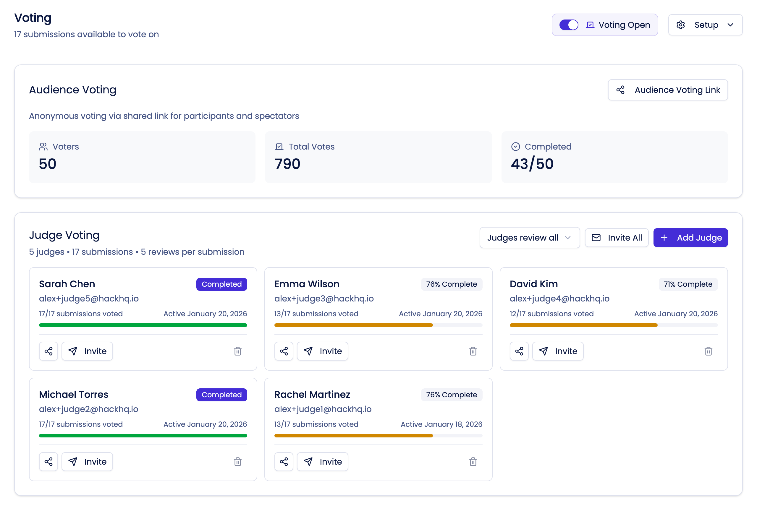Viewport: 757px width, 532px height.
Task: Click the Setup chevron arrow
Action: pos(730,25)
